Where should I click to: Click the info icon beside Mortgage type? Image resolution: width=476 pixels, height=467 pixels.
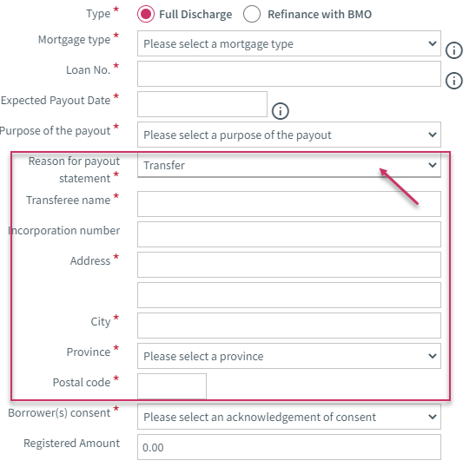point(453,50)
